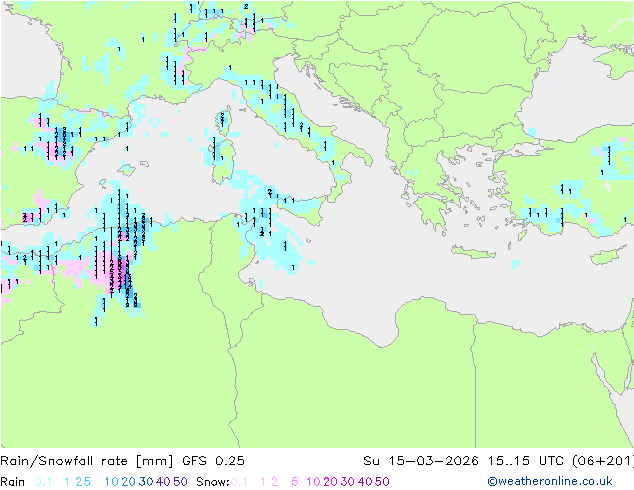Pick the Snow legend value 20

click(x=330, y=482)
